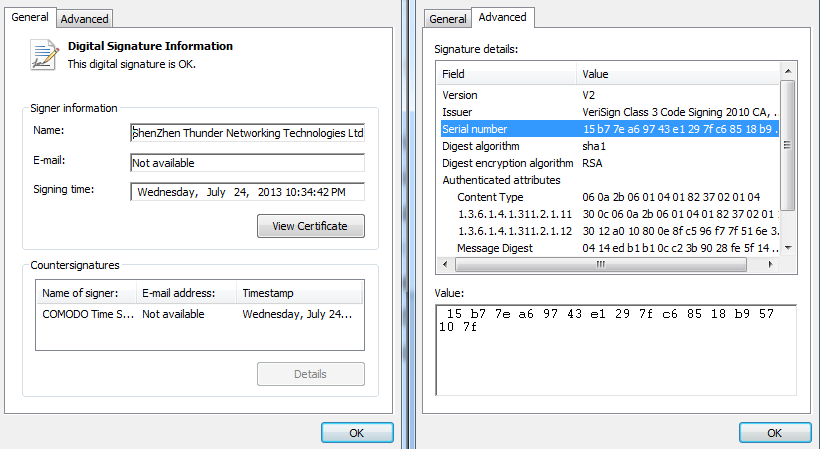This screenshot has height=449, width=820.
Task: Select the Content Type row
Action: click(608, 197)
